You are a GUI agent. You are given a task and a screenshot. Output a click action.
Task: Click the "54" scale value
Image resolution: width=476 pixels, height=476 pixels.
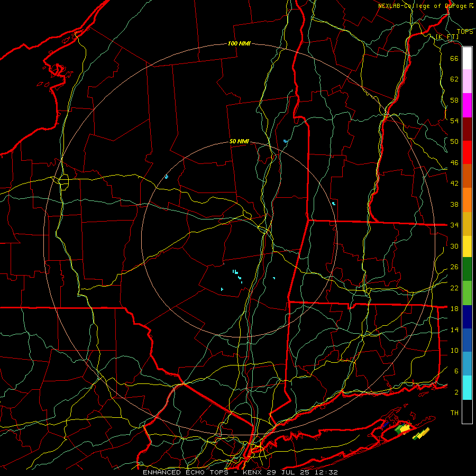[454, 121]
